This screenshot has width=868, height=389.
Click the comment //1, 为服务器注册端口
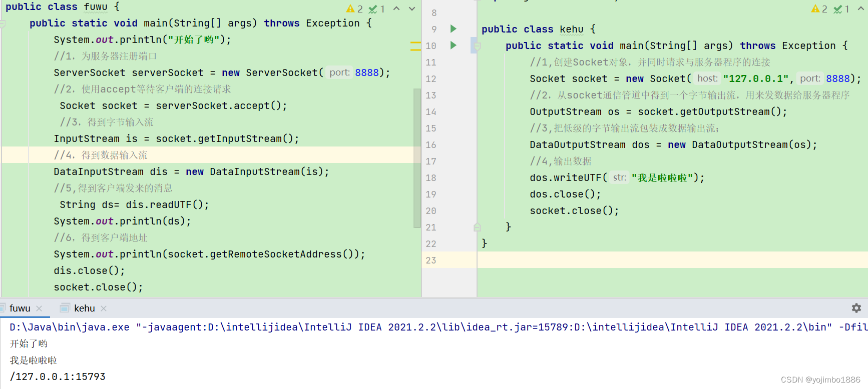point(105,56)
